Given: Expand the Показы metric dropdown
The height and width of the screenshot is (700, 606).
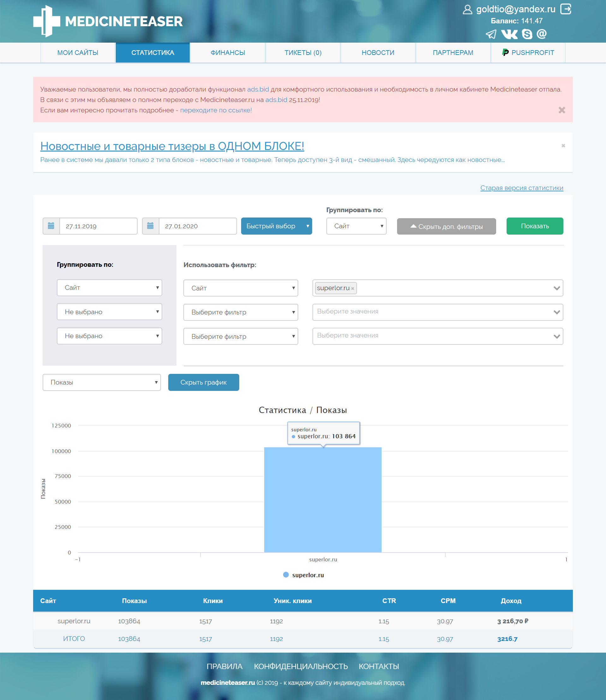Looking at the screenshot, I should pos(101,382).
